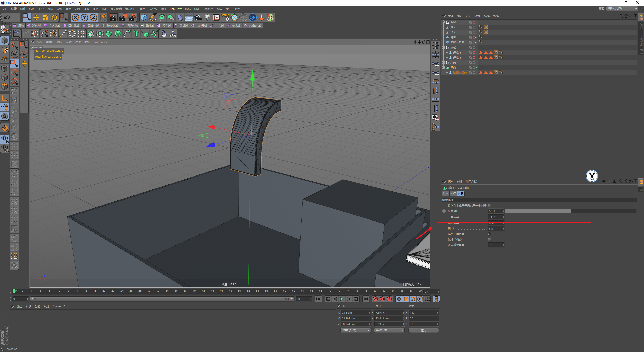Open the 绝对尺寸 size mode dropdown

pyautogui.click(x=389, y=330)
